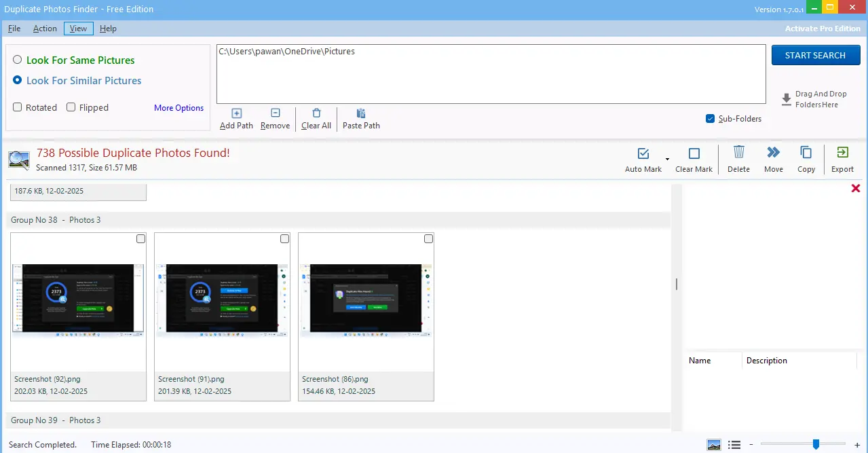
Task: Mark the Screenshot (91).png checkbox
Action: coord(284,239)
